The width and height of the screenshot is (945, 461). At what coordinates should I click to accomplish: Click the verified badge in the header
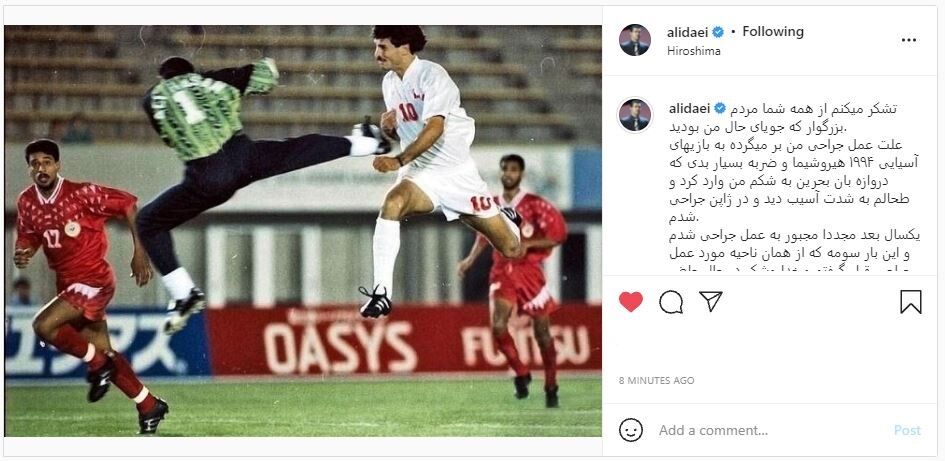coord(718,32)
